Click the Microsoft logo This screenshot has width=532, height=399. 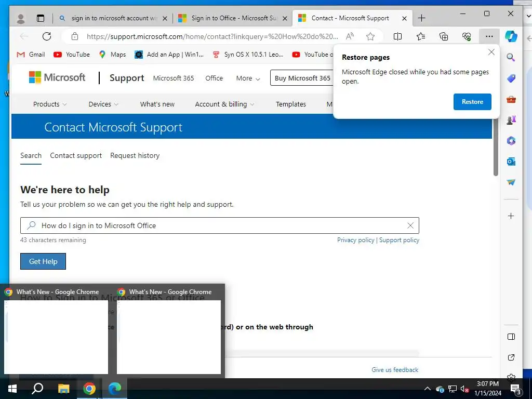click(x=57, y=78)
